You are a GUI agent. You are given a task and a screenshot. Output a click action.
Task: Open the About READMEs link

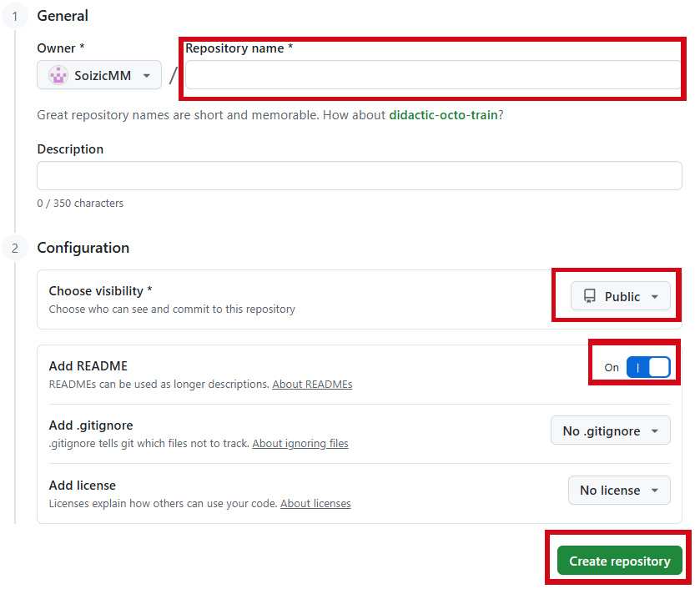pyautogui.click(x=312, y=385)
